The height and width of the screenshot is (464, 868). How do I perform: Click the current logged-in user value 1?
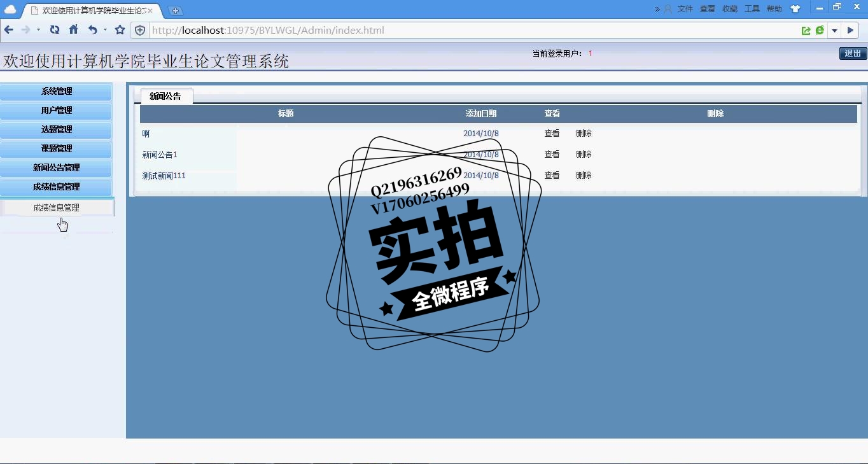[590, 53]
